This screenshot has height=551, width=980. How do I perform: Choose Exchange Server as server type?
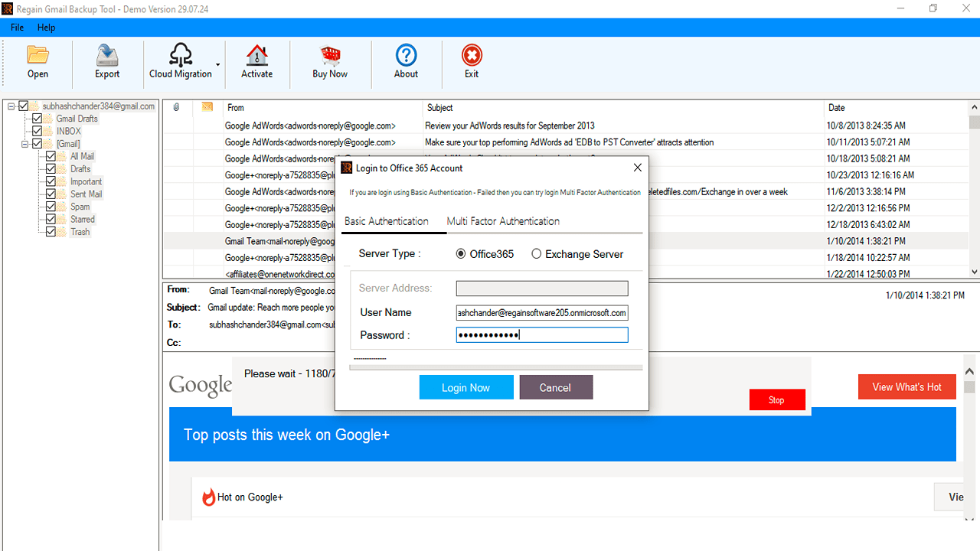click(x=536, y=253)
